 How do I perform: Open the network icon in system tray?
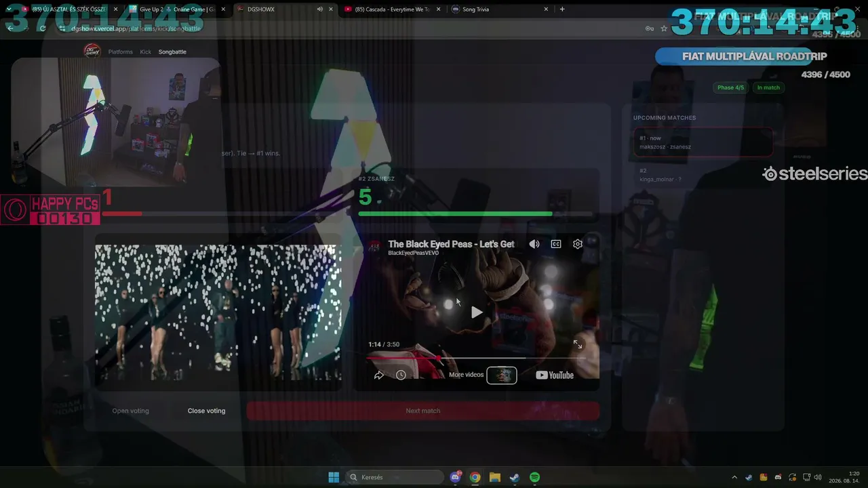806,477
